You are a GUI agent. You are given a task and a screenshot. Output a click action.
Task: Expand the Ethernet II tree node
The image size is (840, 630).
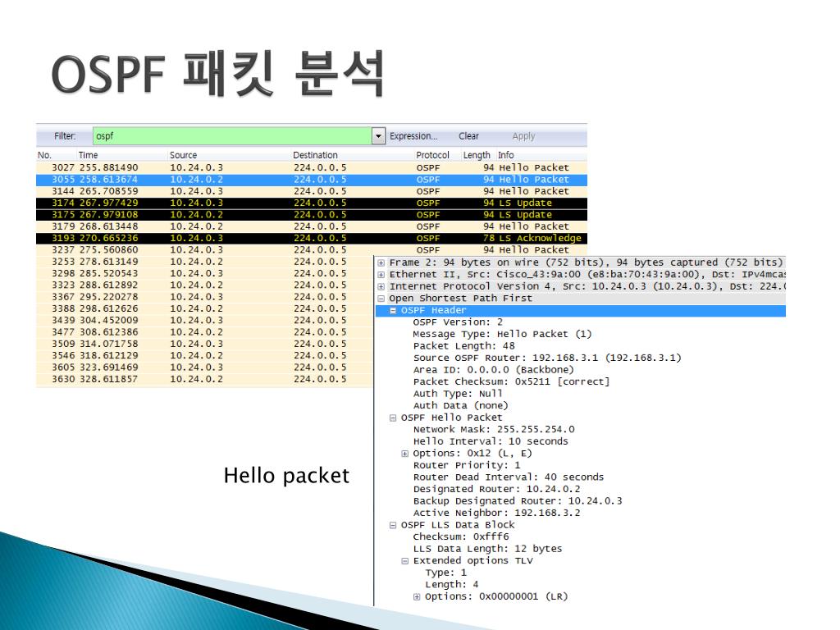point(381,275)
